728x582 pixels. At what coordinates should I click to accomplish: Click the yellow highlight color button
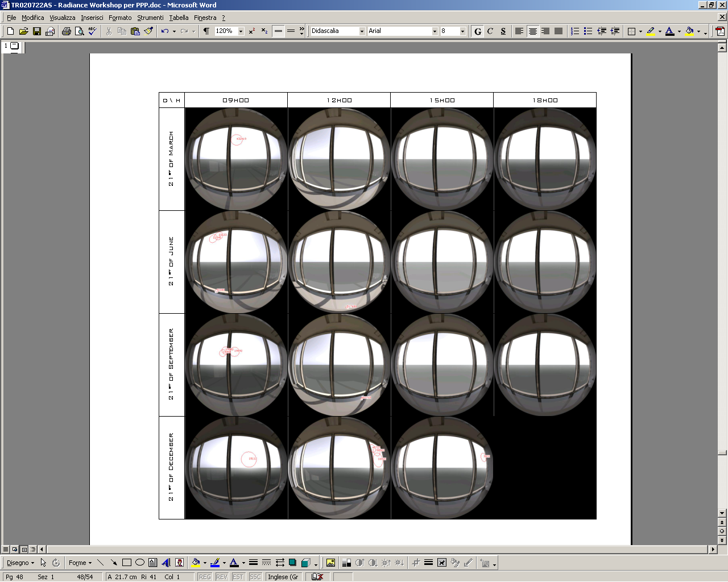[x=651, y=31]
